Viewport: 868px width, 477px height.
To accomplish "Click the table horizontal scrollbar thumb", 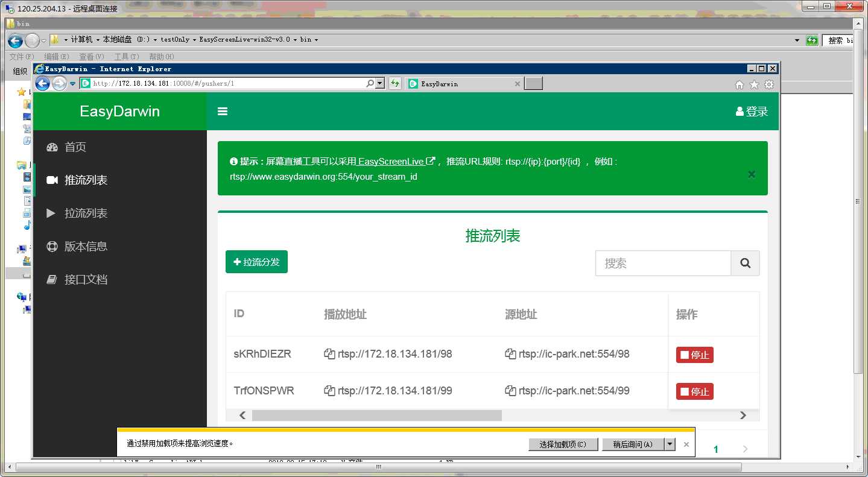I will (x=377, y=415).
